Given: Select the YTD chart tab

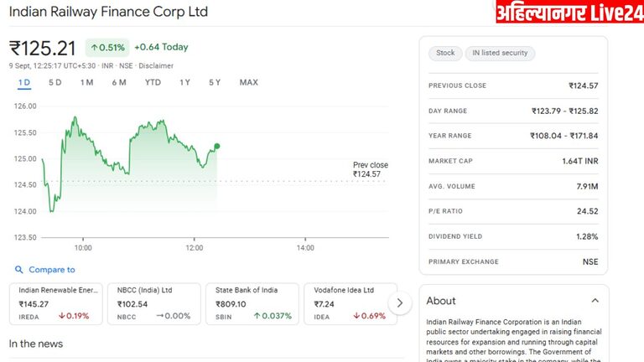Looking at the screenshot, I should [x=153, y=82].
